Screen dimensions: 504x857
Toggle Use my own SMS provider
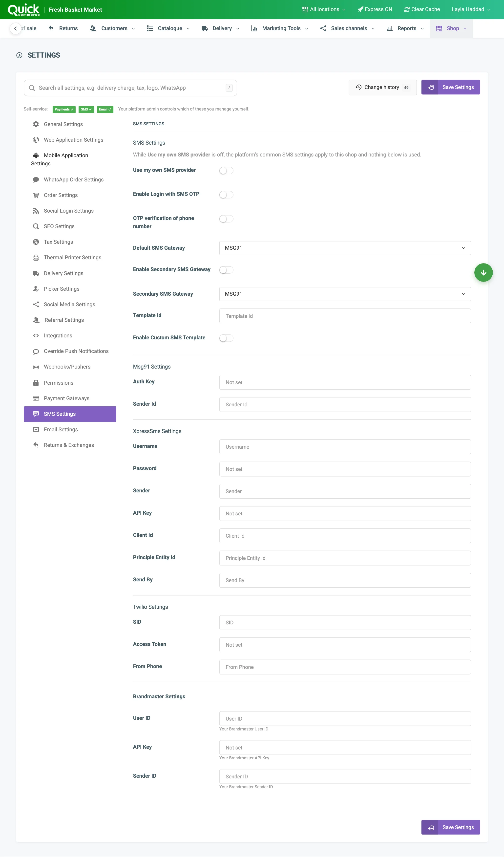226,170
